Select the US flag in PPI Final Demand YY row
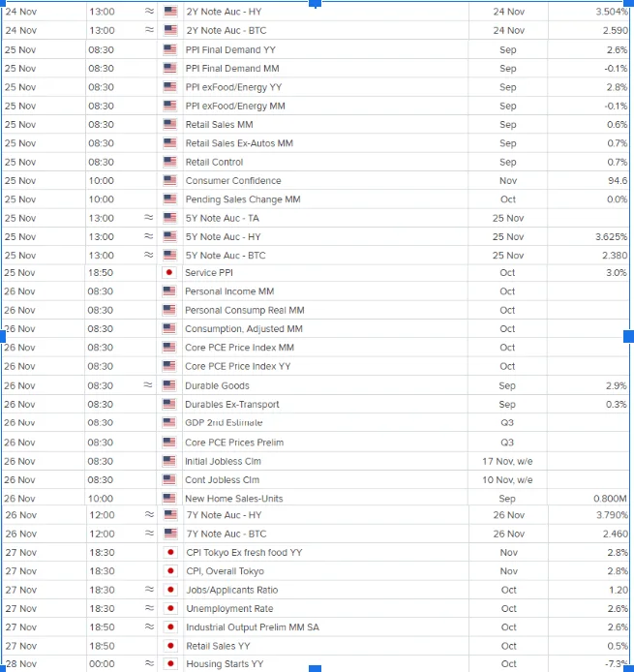 [x=170, y=49]
